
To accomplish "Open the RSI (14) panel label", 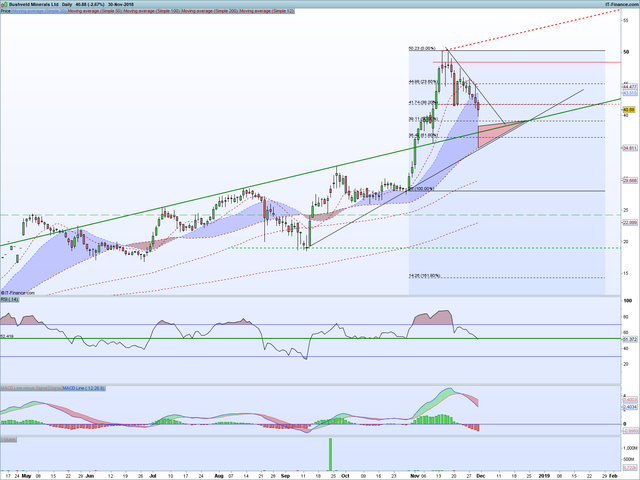I will [9, 300].
